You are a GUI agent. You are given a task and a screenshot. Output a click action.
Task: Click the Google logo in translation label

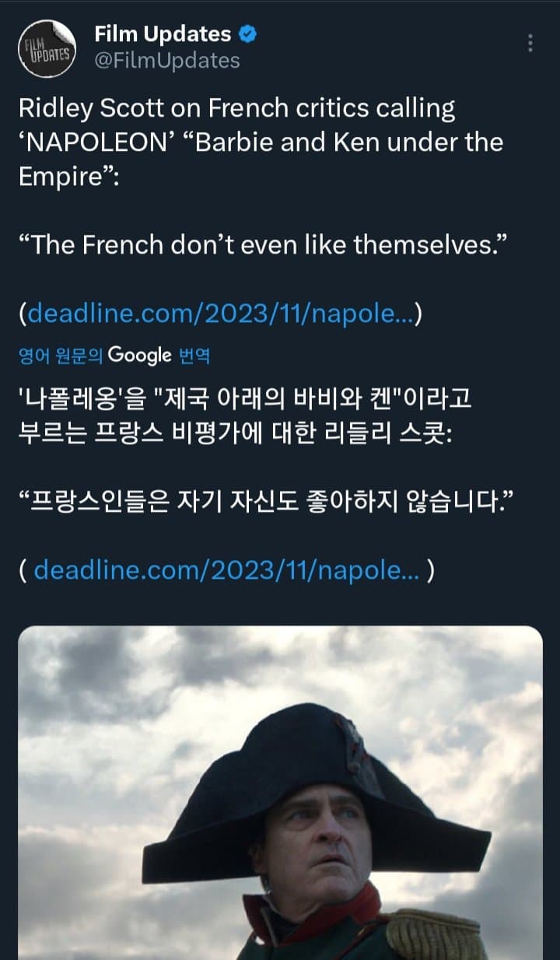click(139, 356)
